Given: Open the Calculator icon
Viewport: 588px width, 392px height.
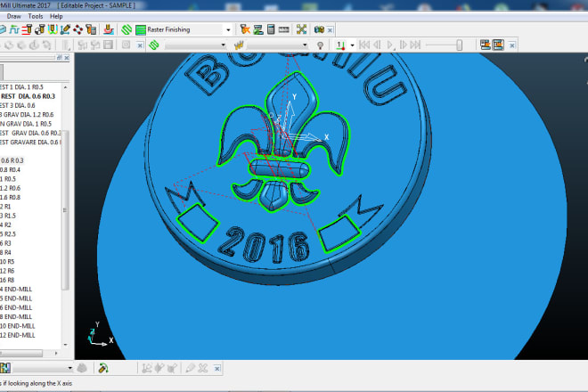Looking at the screenshot, I should point(271,29).
